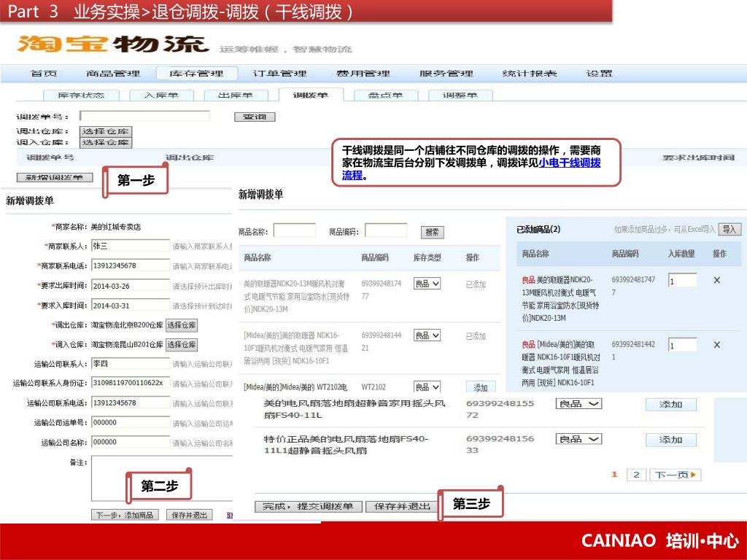Screen dimensions: 747x560
Task: Switch to 库存状态 tab
Action: point(81,96)
